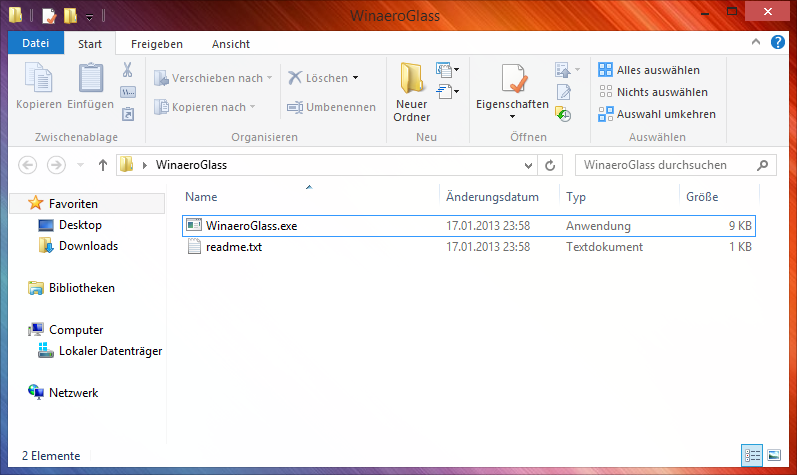Select the readme.txt file name
Viewport: 797px width, 475px height.
click(x=234, y=247)
